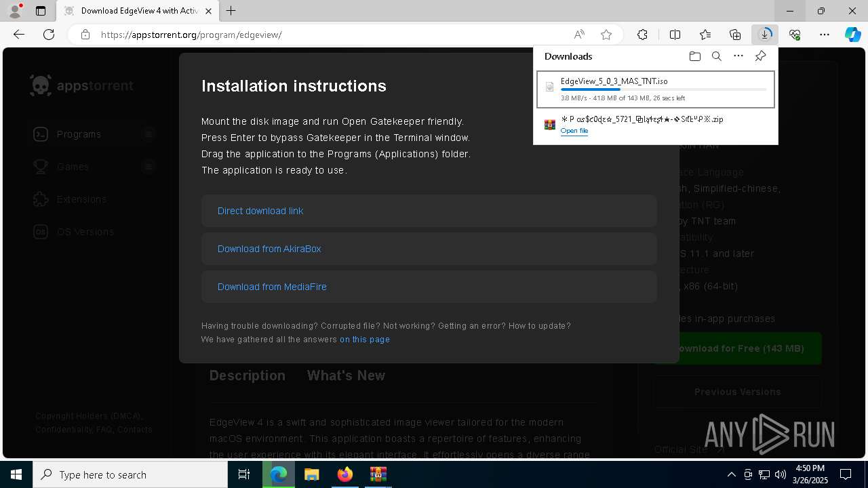Screen dimensions: 868x488
Task: Go back to previous page
Action: tap(19, 35)
